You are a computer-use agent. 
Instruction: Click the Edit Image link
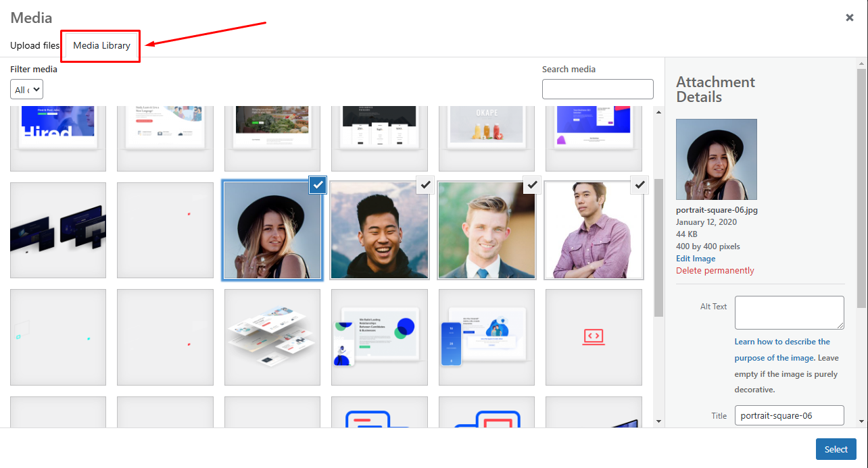(696, 259)
